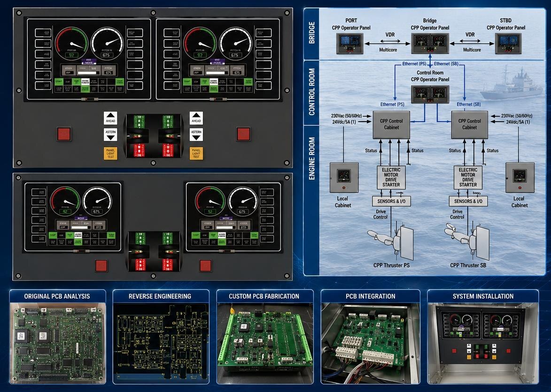
Task: Select the white pitch gauge on lower-left display
Action: pyautogui.click(x=97, y=201)
